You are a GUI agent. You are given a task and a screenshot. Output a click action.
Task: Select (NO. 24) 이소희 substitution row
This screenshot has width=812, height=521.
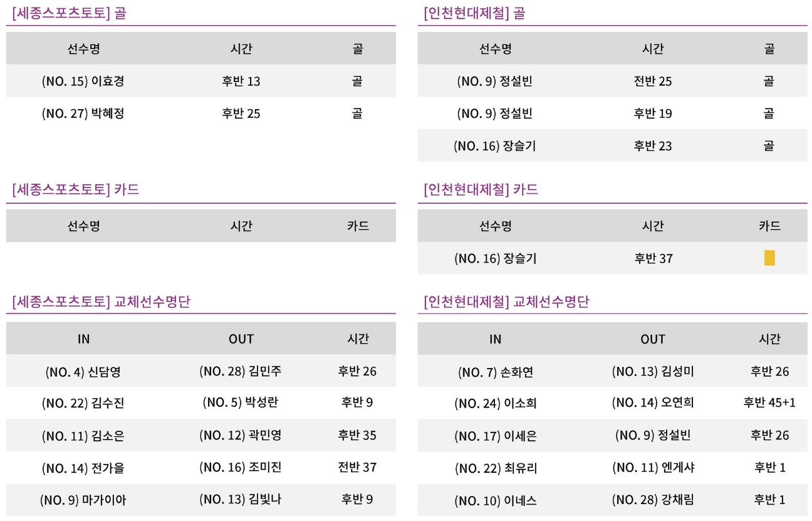click(612, 403)
